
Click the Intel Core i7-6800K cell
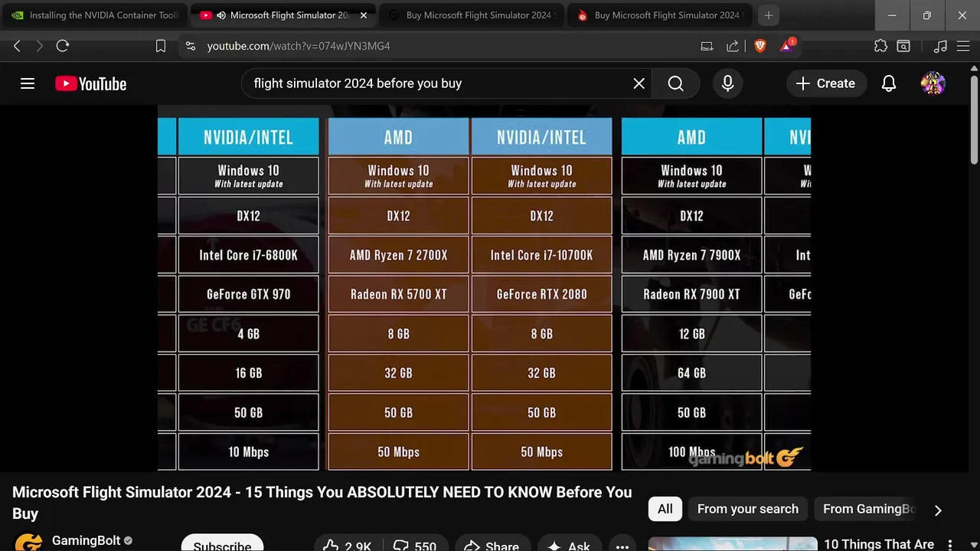pyautogui.click(x=248, y=255)
